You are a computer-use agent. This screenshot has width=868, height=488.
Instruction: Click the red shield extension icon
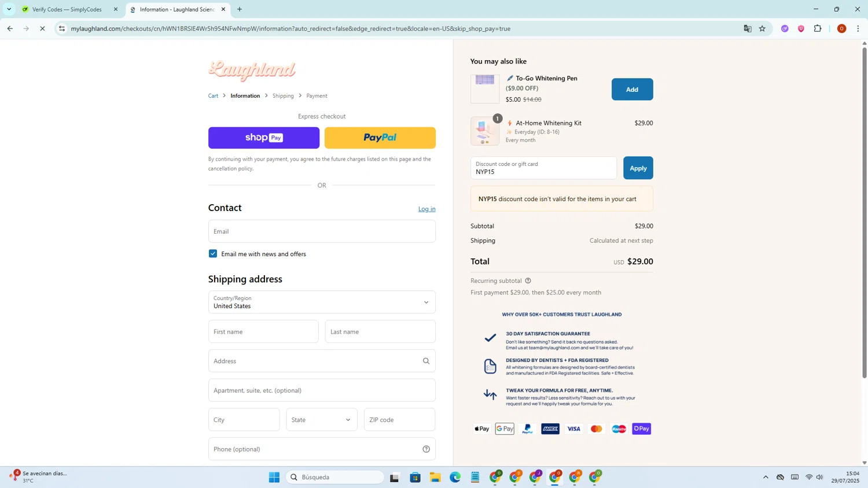click(x=801, y=28)
